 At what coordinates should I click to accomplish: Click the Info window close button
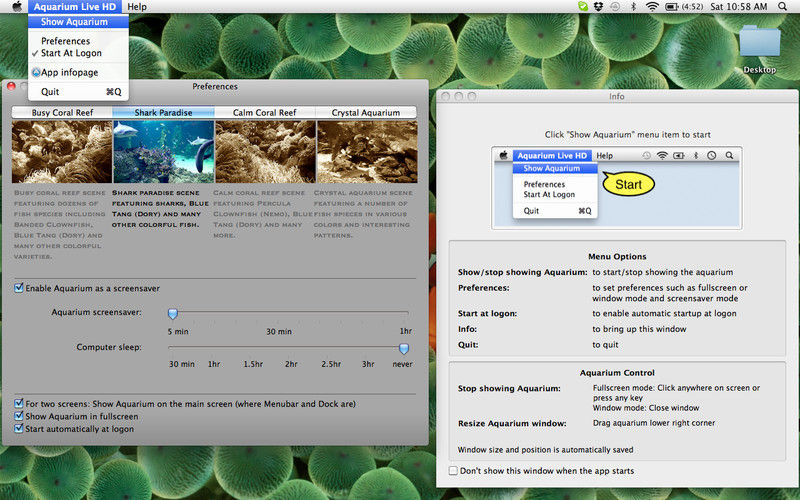coord(445,96)
